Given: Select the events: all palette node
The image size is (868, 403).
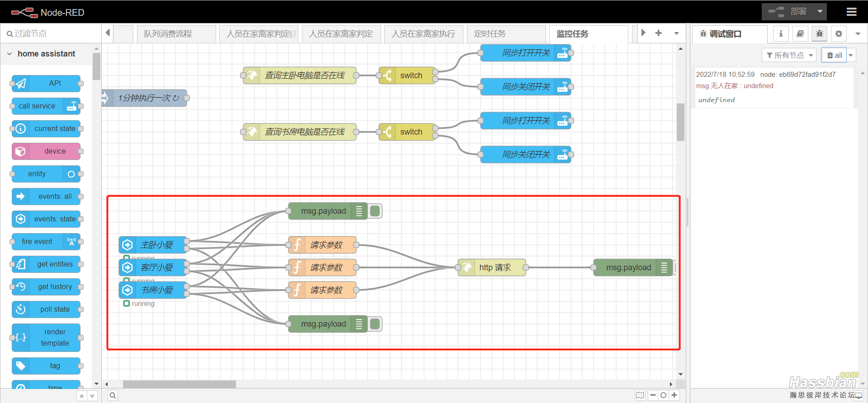Looking at the screenshot, I should (x=46, y=197).
